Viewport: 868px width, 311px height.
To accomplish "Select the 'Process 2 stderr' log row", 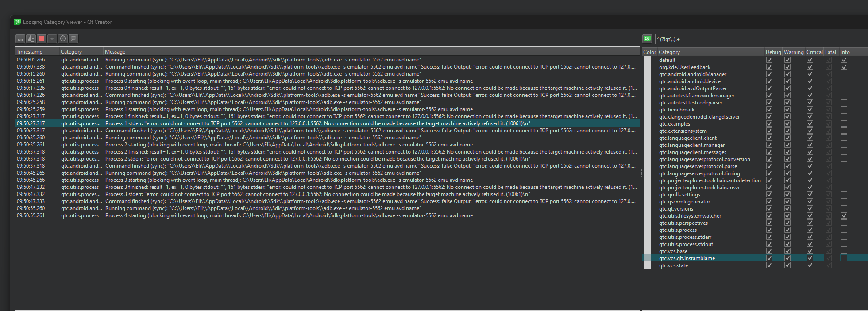I will (x=328, y=159).
